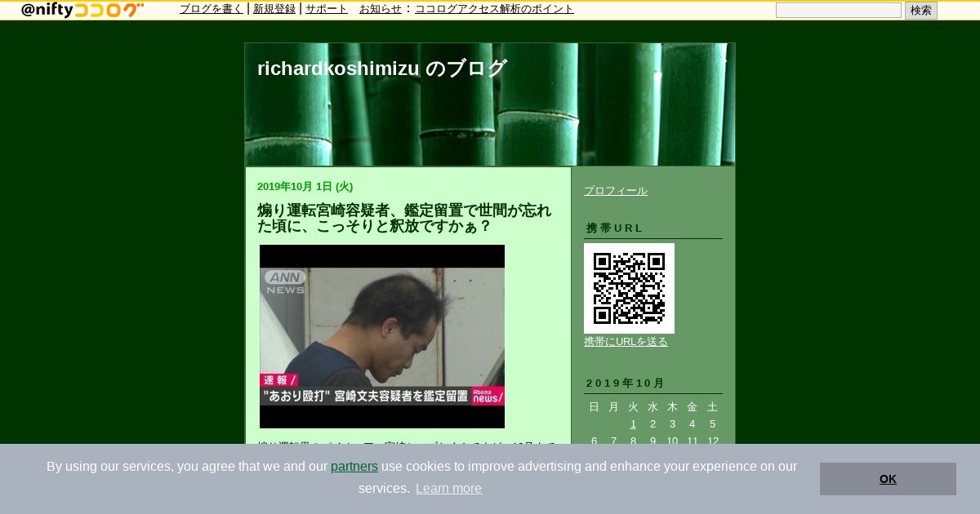
Task: Click the 水 weekday header in calendar
Action: [653, 407]
